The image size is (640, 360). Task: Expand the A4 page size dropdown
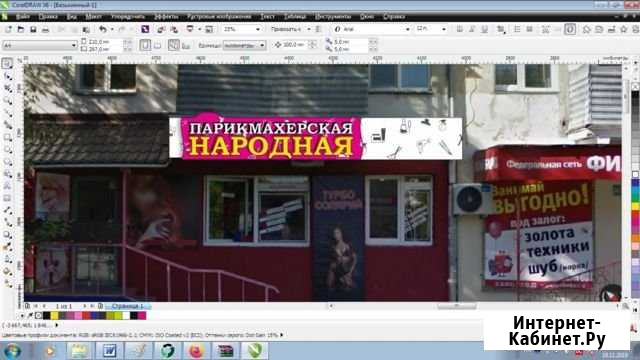pos(40,45)
